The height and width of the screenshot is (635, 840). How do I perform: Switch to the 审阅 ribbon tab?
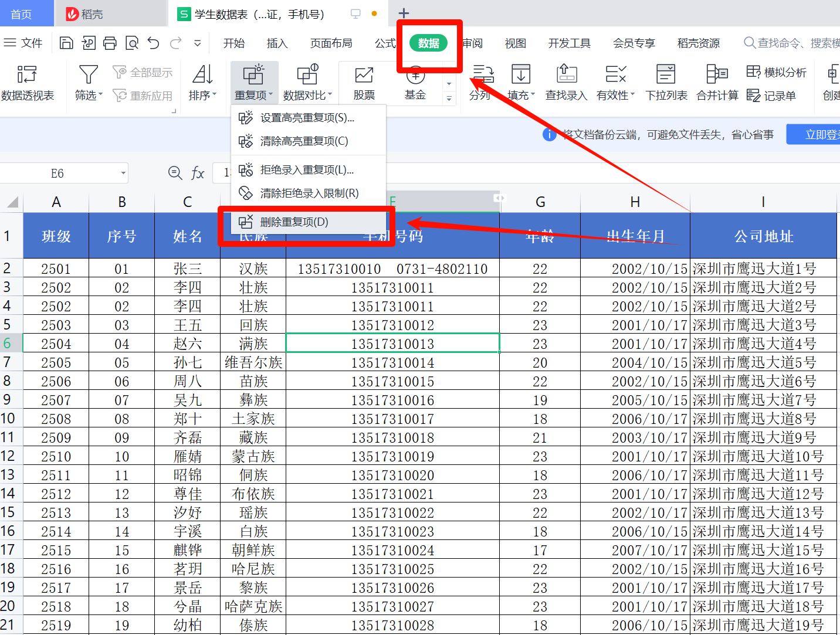[x=473, y=43]
